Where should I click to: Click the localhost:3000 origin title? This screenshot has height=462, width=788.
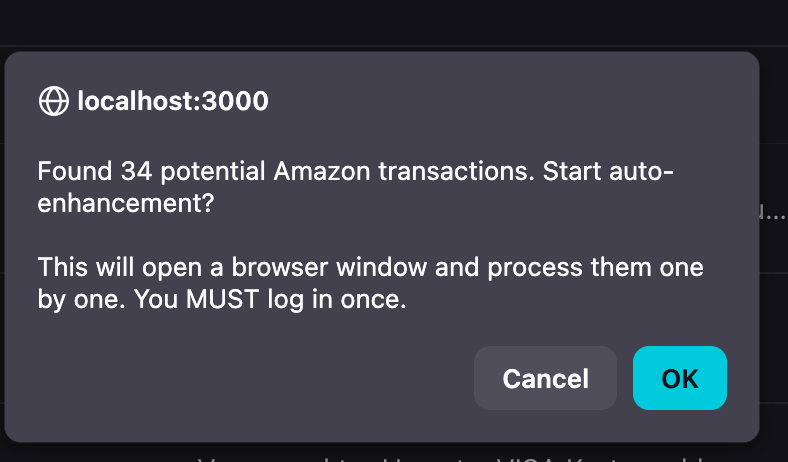click(172, 101)
